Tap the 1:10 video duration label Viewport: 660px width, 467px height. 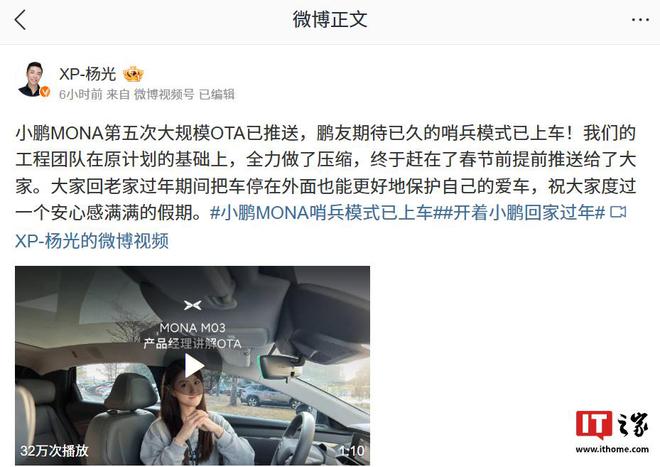pos(352,451)
